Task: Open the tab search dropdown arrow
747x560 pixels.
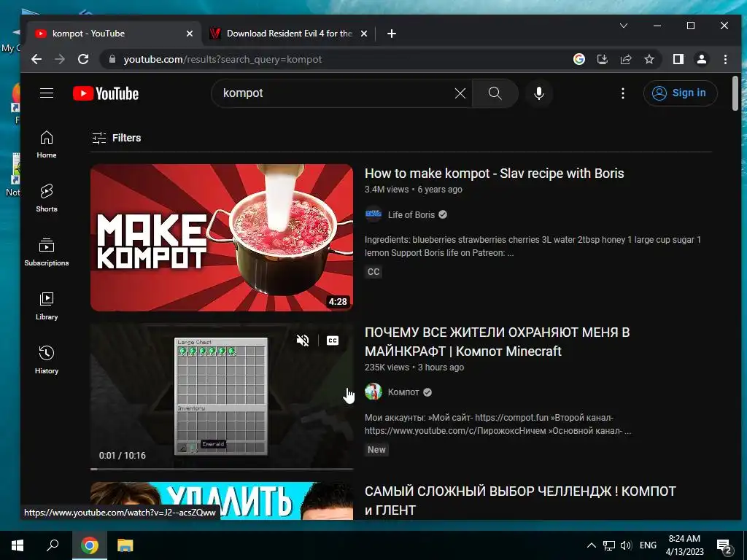Action: click(623, 26)
